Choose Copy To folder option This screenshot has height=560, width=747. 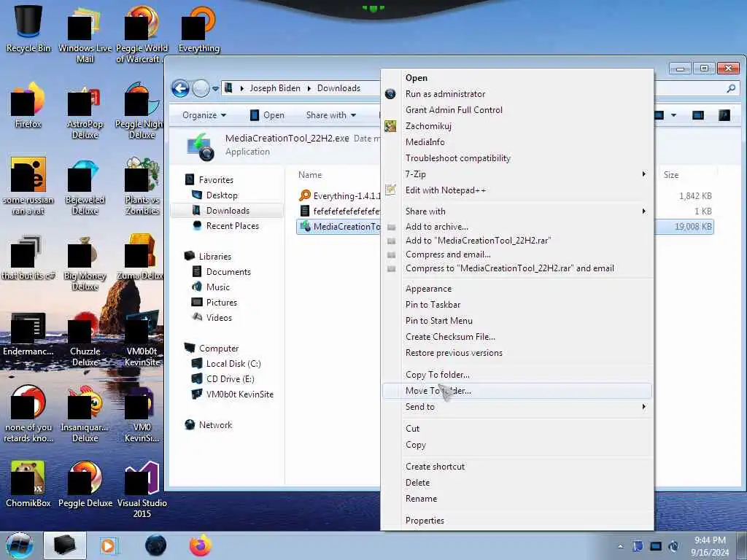[517, 375]
